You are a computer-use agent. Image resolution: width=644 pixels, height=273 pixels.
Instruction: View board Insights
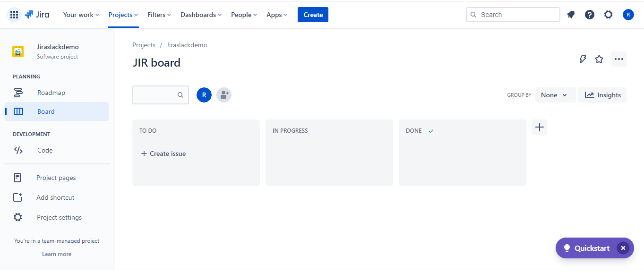602,94
